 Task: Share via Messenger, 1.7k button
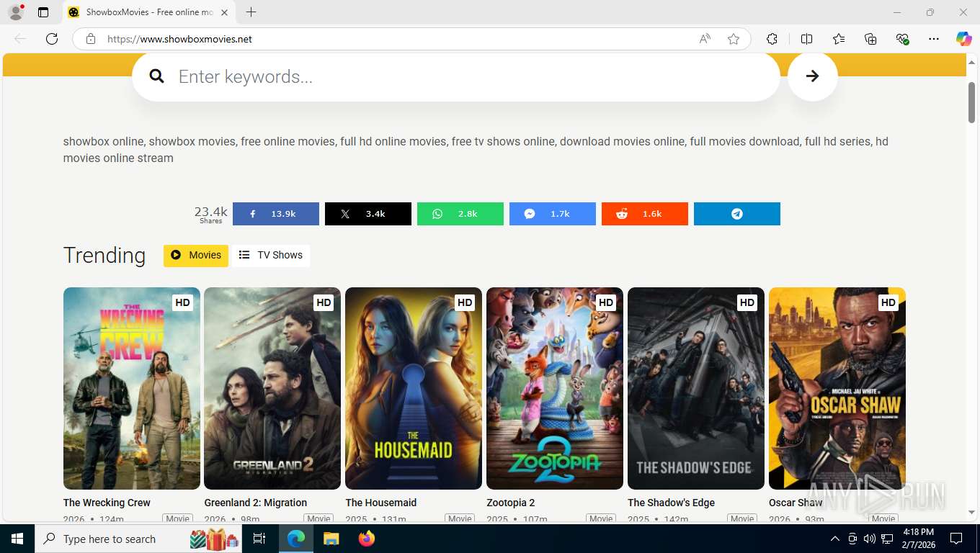click(552, 214)
